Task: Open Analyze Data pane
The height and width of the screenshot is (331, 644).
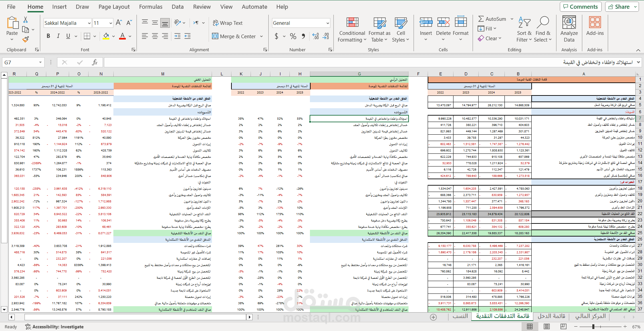Action: [569, 29]
